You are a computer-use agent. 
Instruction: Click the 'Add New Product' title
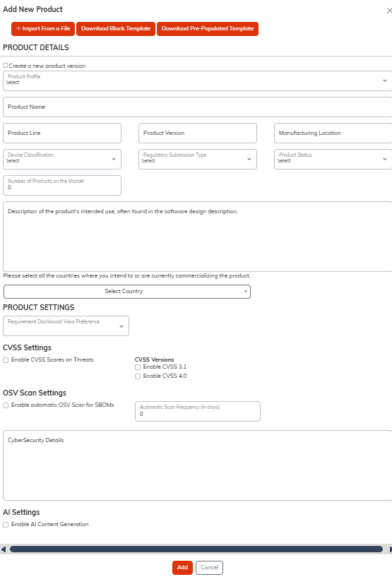[x=32, y=9]
